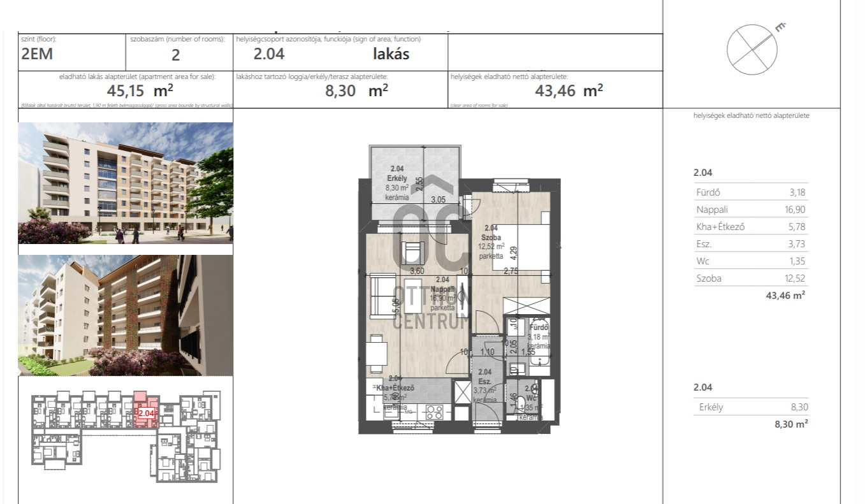865x504 pixels.
Task: Open the courtyard building rendering image
Action: [125, 315]
